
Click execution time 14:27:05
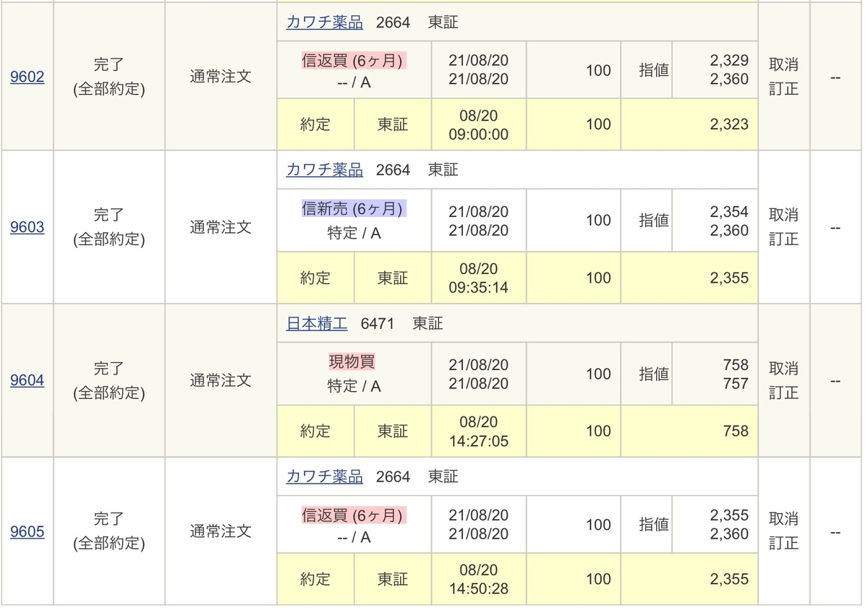(x=479, y=441)
